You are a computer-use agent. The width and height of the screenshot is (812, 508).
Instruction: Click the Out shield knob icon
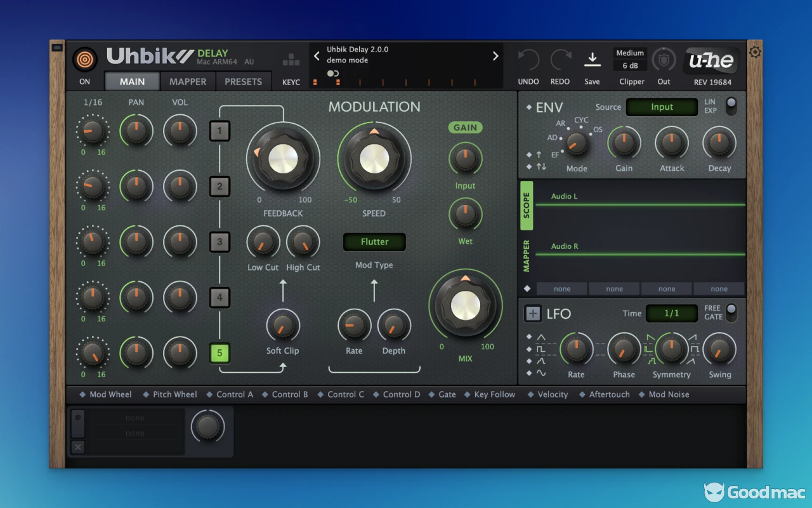point(664,60)
